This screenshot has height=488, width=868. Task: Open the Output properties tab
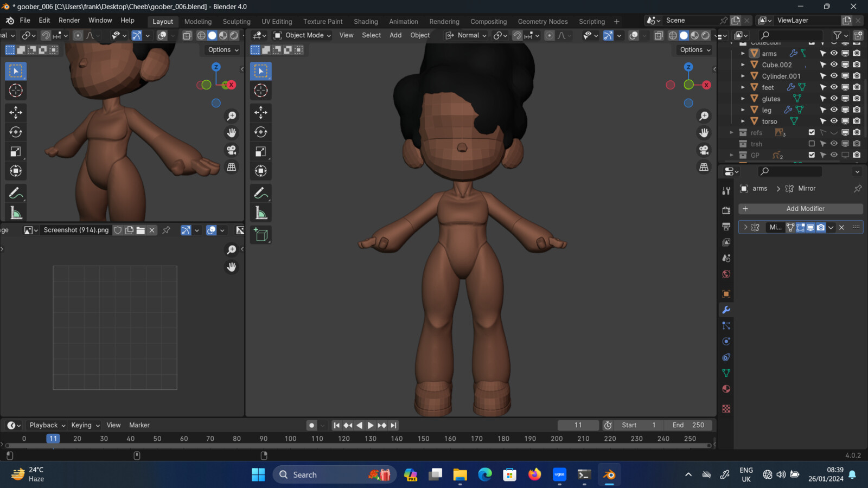tap(726, 226)
